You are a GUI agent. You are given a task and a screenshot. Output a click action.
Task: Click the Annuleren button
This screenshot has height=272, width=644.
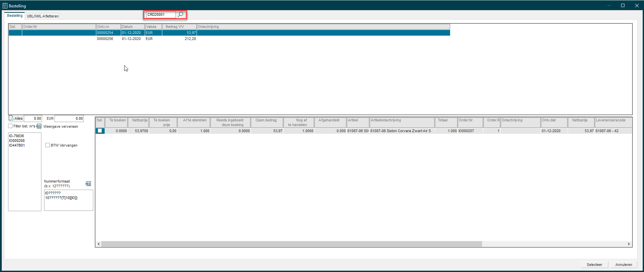pos(623,265)
